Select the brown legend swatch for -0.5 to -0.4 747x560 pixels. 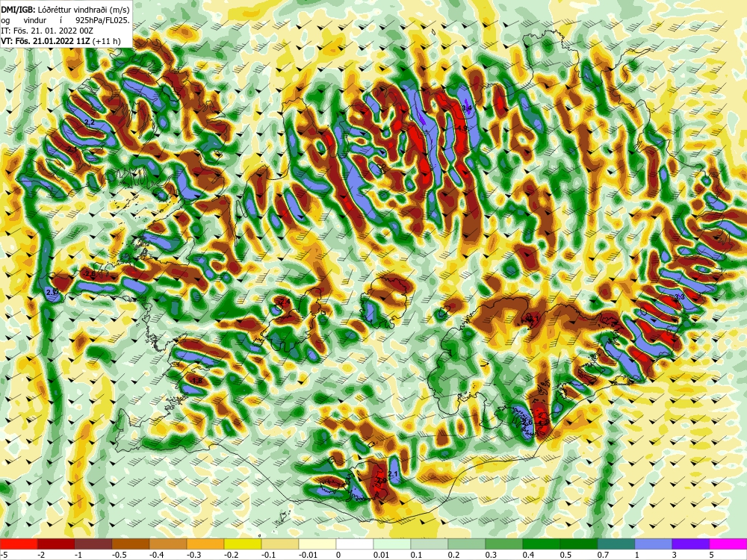coord(131,544)
